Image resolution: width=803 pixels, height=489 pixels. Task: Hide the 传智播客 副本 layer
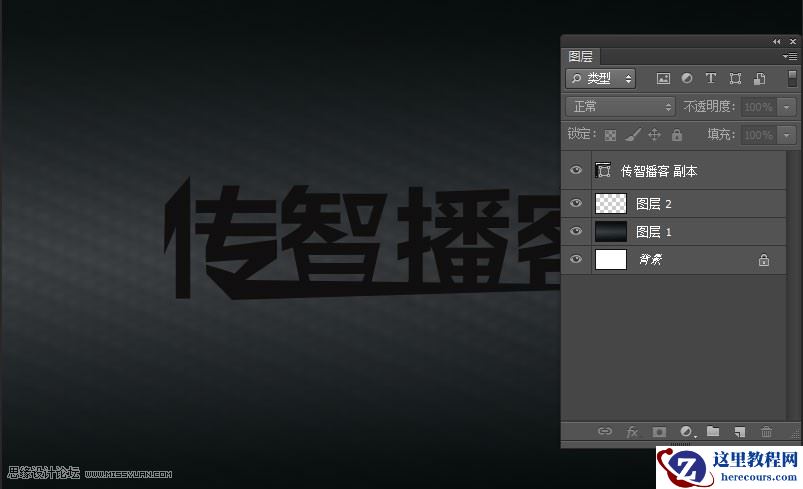click(576, 170)
